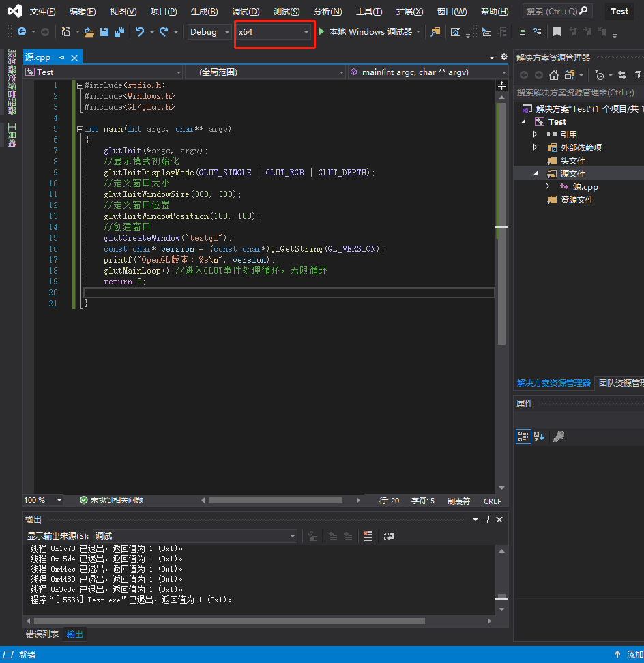Switch to the 团队资源管理器 tab
The width and height of the screenshot is (644, 663).
tap(621, 383)
